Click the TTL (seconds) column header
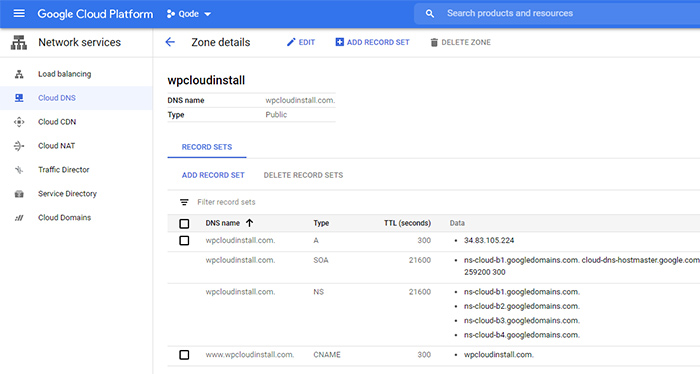Viewport: 700px width, 374px height. coord(407,223)
